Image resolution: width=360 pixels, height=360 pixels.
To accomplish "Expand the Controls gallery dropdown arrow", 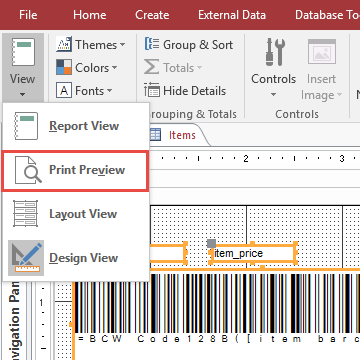I will pos(273,95).
